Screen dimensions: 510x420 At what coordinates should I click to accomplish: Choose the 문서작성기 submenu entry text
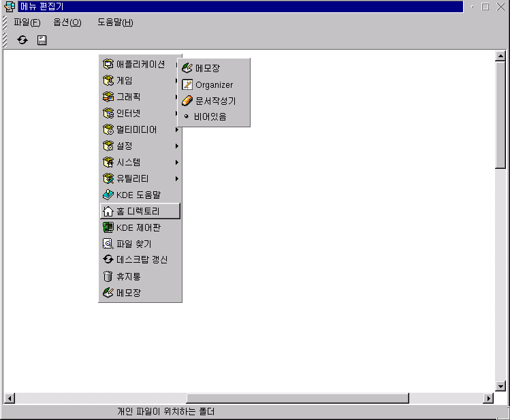click(x=215, y=101)
